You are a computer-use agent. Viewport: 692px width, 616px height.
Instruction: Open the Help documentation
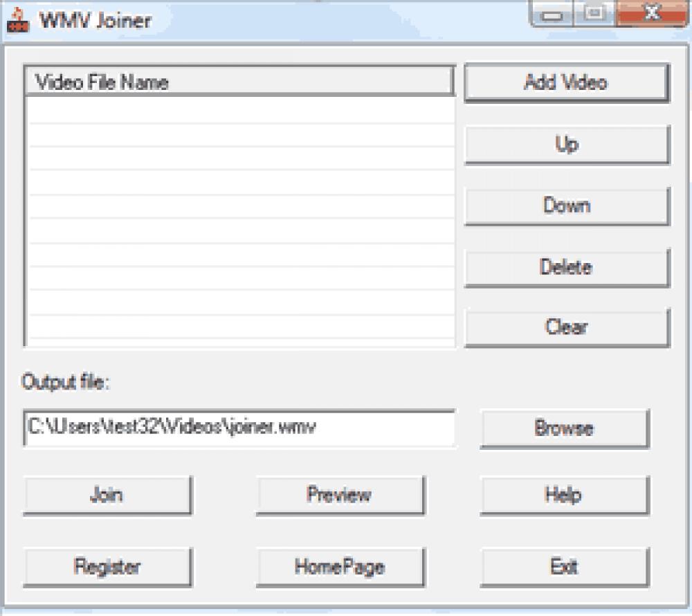coord(565,495)
